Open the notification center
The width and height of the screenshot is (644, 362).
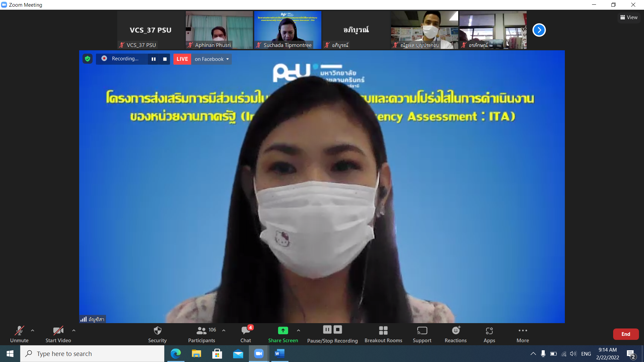pyautogui.click(x=631, y=354)
